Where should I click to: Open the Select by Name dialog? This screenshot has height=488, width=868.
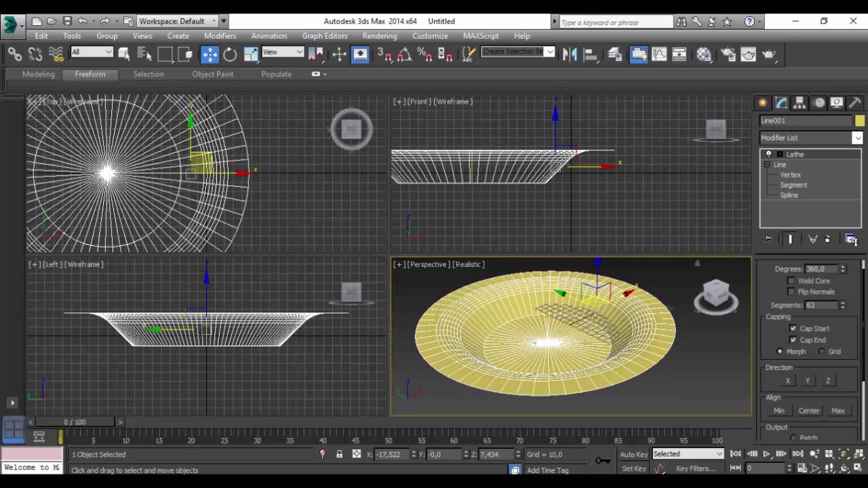click(x=144, y=54)
